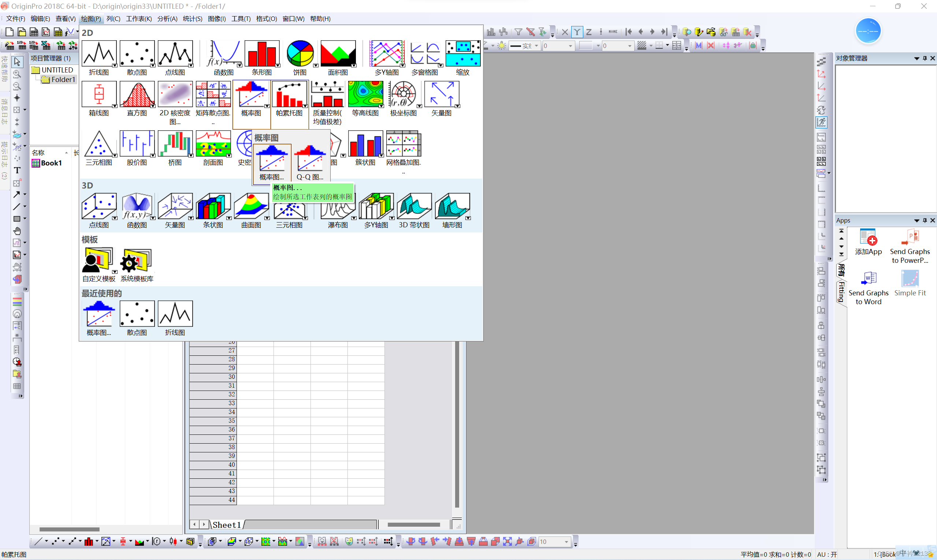
Task: Click the 等高线图 contour plot icon
Action: [365, 94]
